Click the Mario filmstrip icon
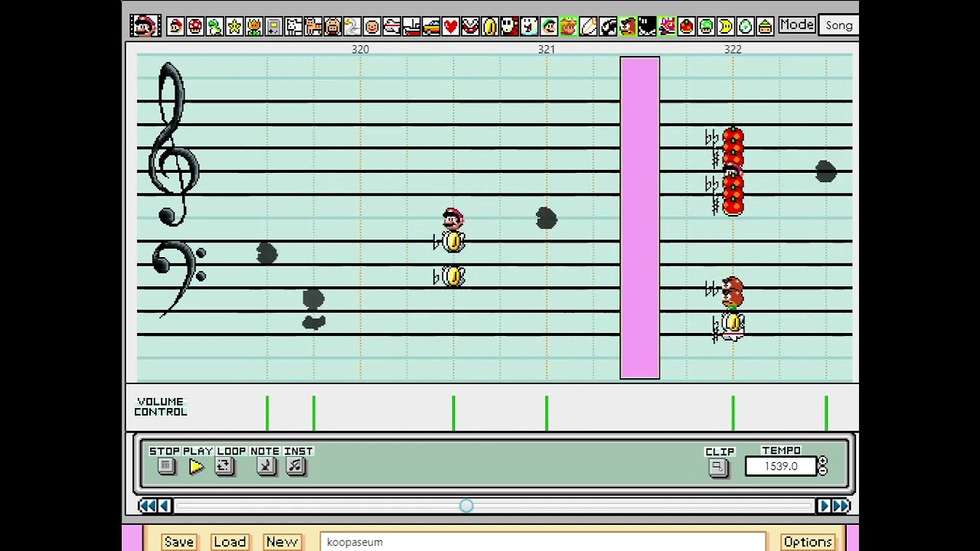The width and height of the screenshot is (980, 551). [x=145, y=26]
